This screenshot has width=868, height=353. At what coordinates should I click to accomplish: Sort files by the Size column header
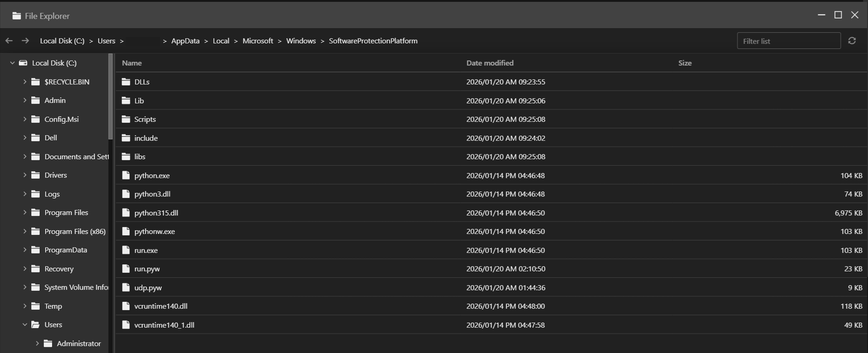point(684,63)
